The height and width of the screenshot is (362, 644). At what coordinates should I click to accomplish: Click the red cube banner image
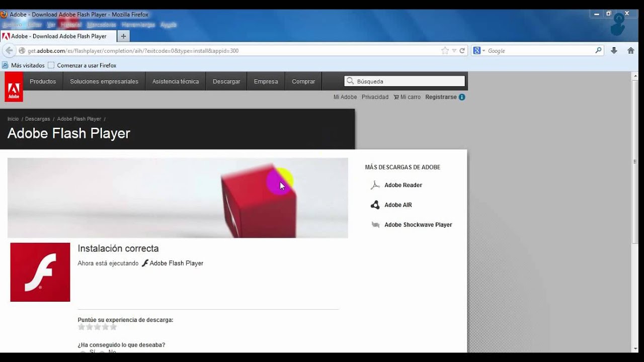click(x=178, y=198)
